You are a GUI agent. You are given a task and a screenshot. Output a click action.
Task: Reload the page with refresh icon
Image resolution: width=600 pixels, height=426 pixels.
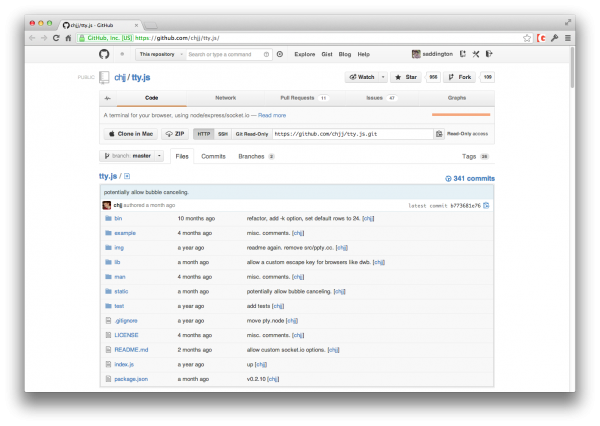tap(56, 38)
